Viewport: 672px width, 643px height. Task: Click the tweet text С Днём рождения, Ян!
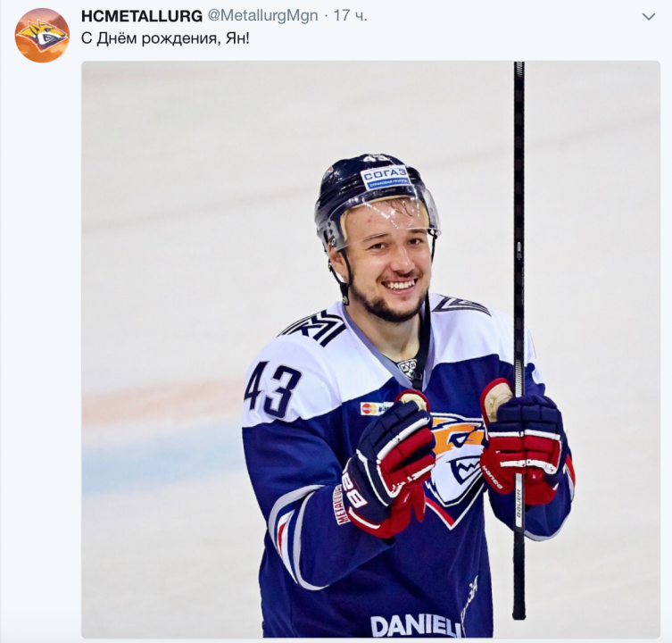[x=165, y=39]
